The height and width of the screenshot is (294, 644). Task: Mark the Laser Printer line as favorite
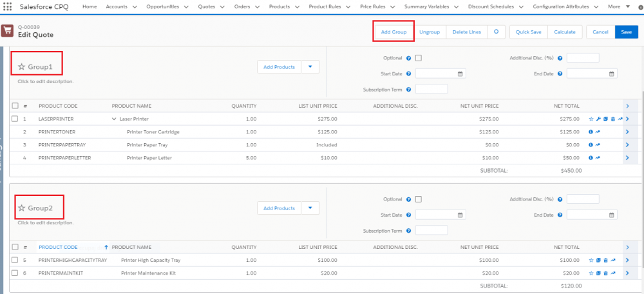pos(591,119)
